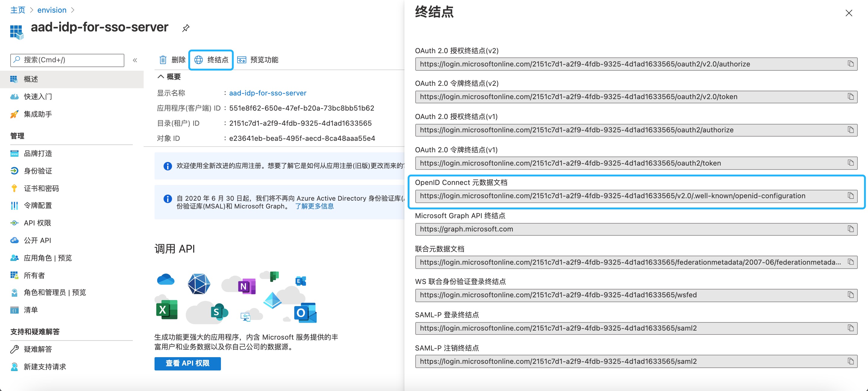Select API 权限 in sidebar

coord(37,223)
